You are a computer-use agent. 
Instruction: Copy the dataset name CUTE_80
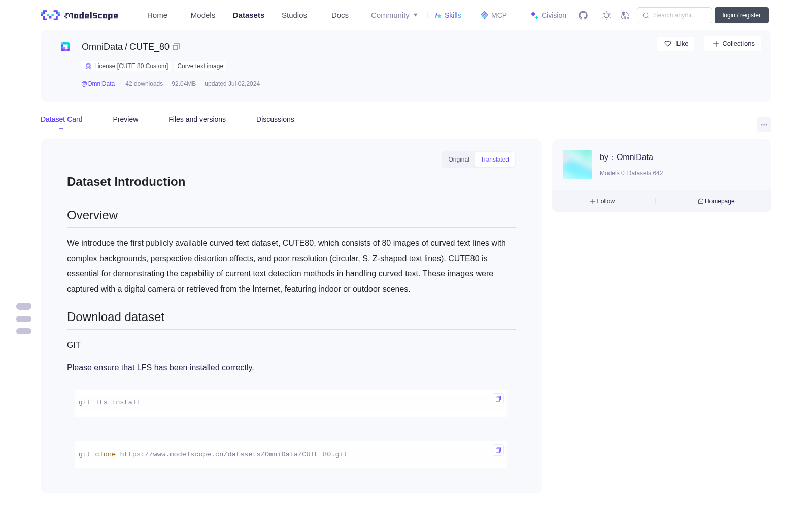click(x=176, y=47)
